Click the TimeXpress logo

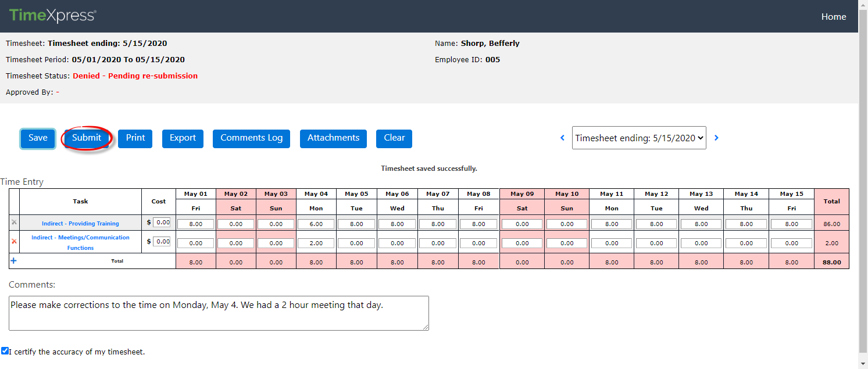51,16
